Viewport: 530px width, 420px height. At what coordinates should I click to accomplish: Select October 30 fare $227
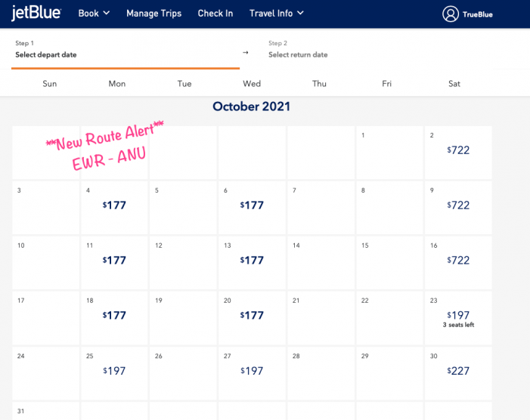click(458, 371)
